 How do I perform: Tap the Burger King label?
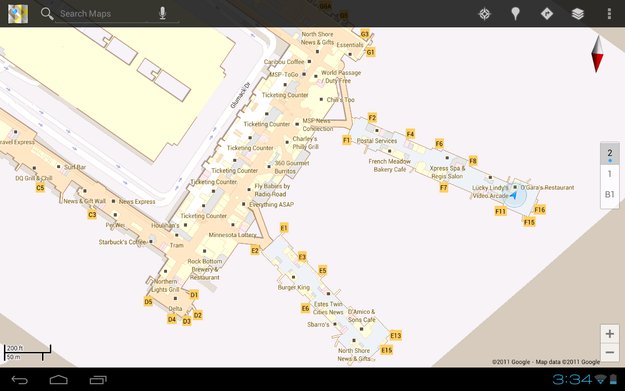point(294,287)
